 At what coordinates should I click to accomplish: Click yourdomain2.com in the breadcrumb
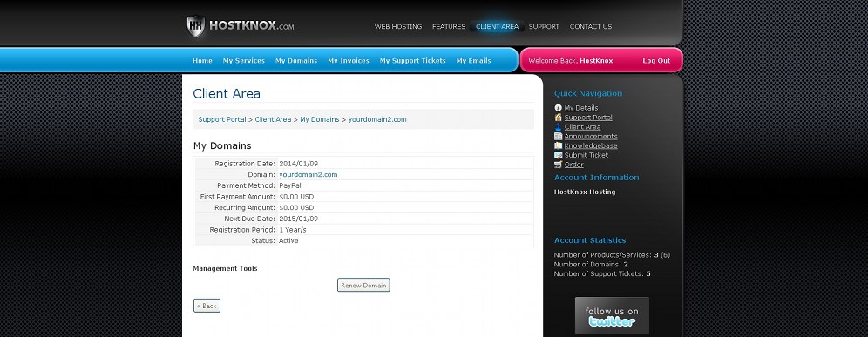coord(377,119)
